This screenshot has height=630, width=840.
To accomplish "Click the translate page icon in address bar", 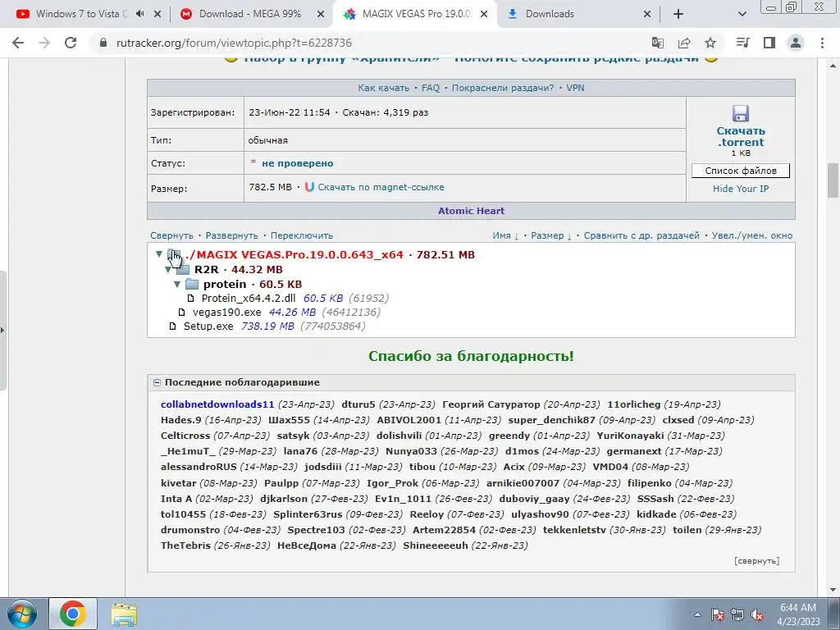I will click(x=657, y=43).
